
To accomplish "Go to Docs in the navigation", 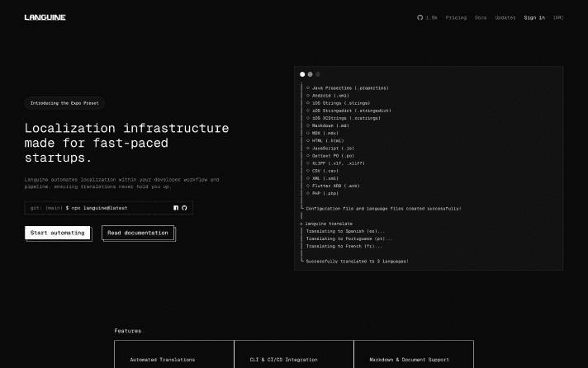I will (x=481, y=17).
